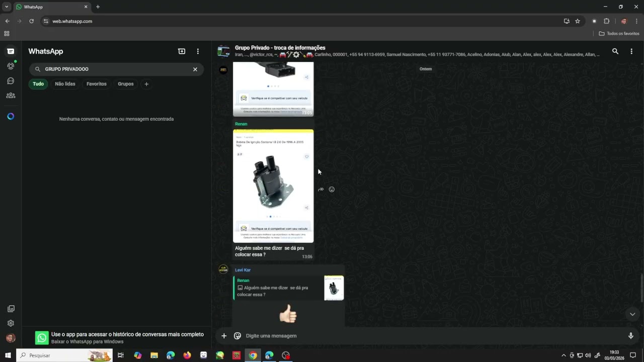Open Chrome three-dot menu
This screenshot has height=362, width=644.
pos(637,21)
